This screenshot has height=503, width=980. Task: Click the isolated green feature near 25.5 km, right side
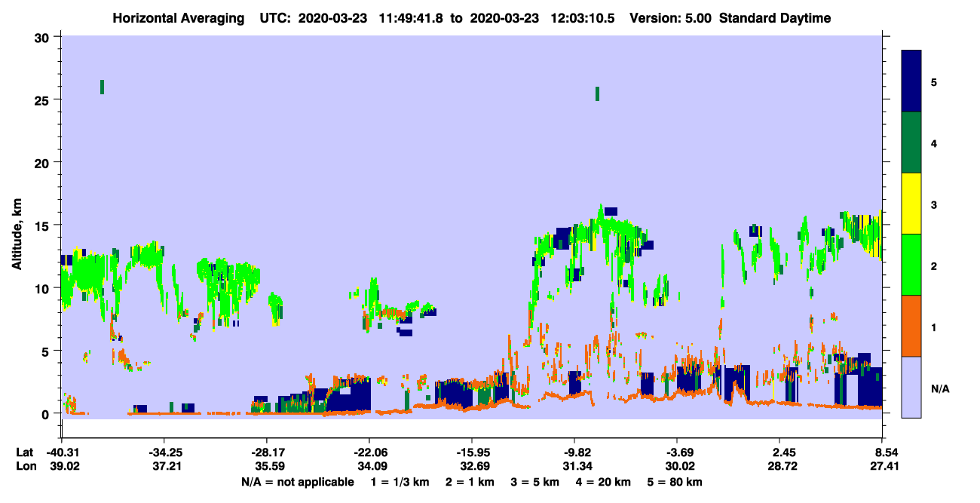click(x=597, y=94)
